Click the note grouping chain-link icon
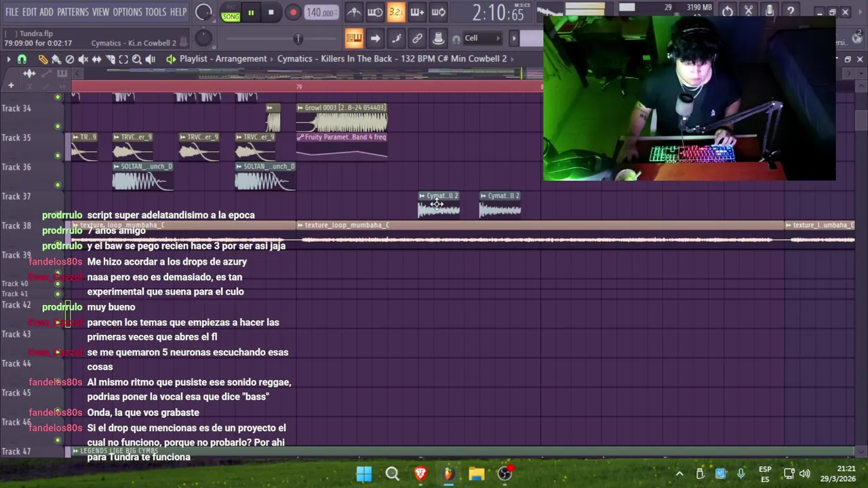868x488 pixels. (417, 38)
